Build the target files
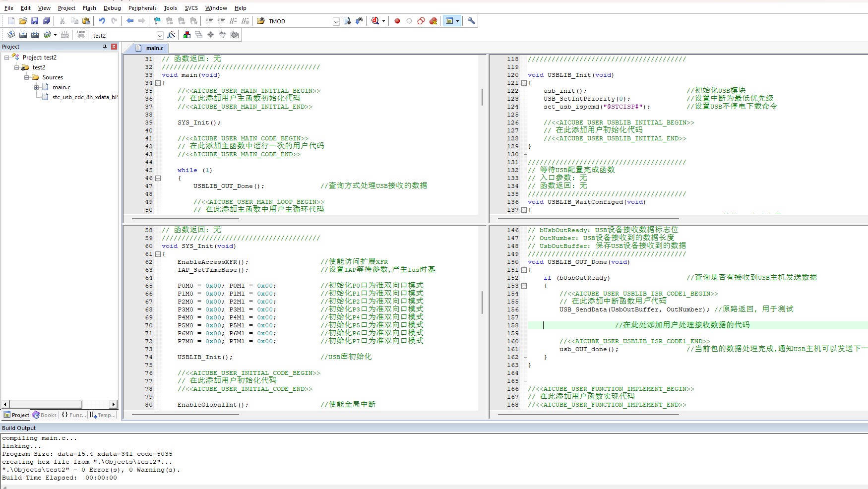Screen dimensions: 868x489 (x=23, y=35)
